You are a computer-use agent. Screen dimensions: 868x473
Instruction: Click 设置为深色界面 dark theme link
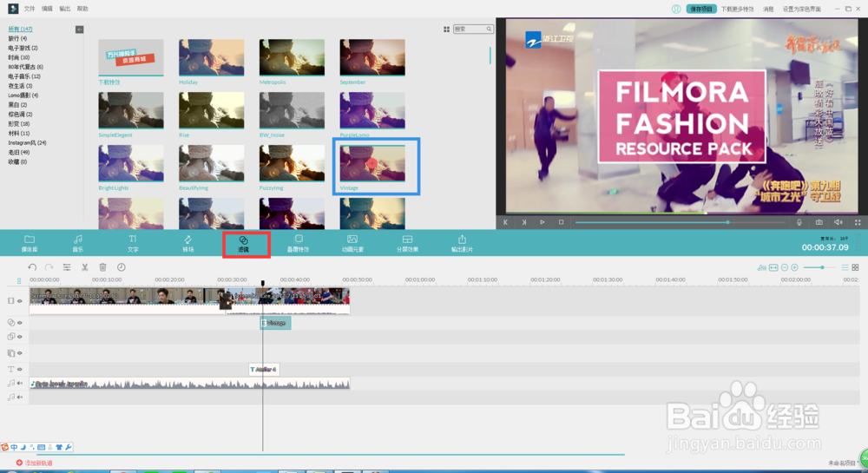pyautogui.click(x=801, y=9)
